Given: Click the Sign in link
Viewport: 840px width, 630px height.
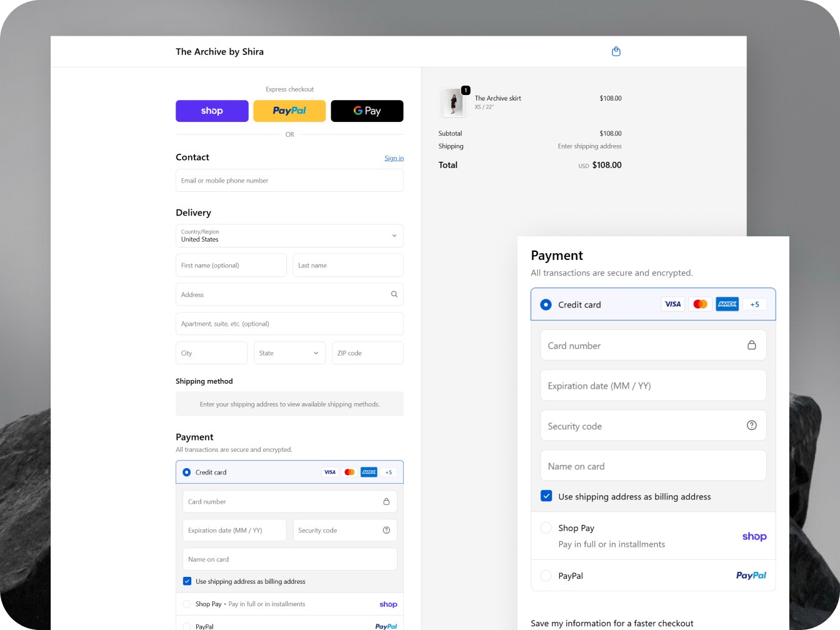Looking at the screenshot, I should pyautogui.click(x=394, y=158).
